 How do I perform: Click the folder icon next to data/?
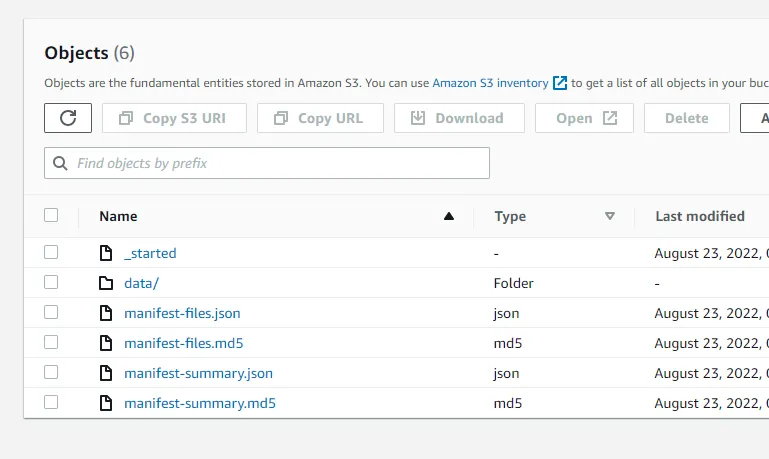(x=106, y=283)
